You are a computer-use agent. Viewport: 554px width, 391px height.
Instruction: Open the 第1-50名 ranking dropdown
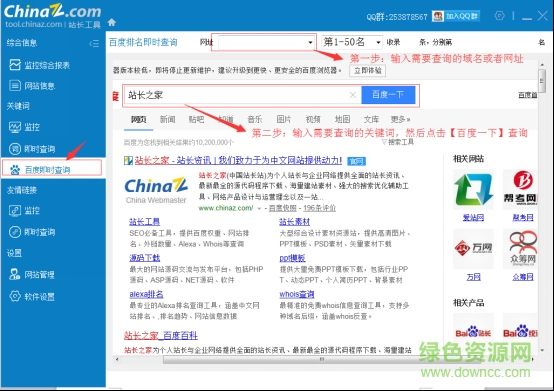coord(352,42)
